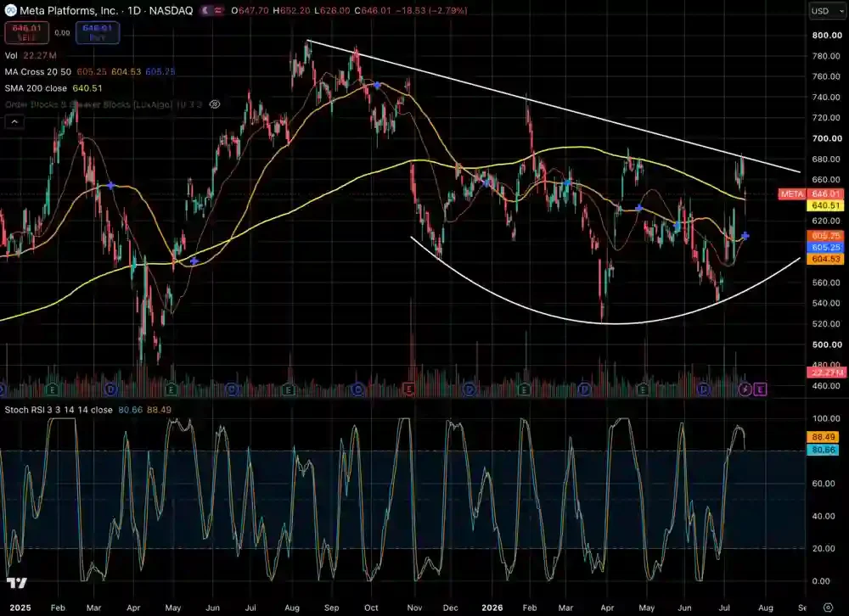The height and width of the screenshot is (616, 849).
Task: Select the Stoch RSI indicator label
Action: click(x=59, y=410)
